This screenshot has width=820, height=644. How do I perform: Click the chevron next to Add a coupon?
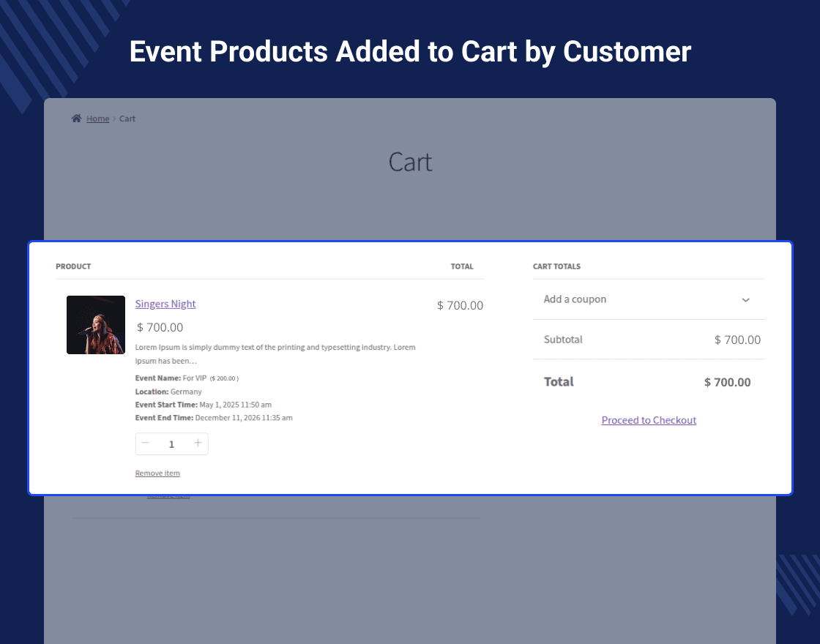[x=745, y=300]
